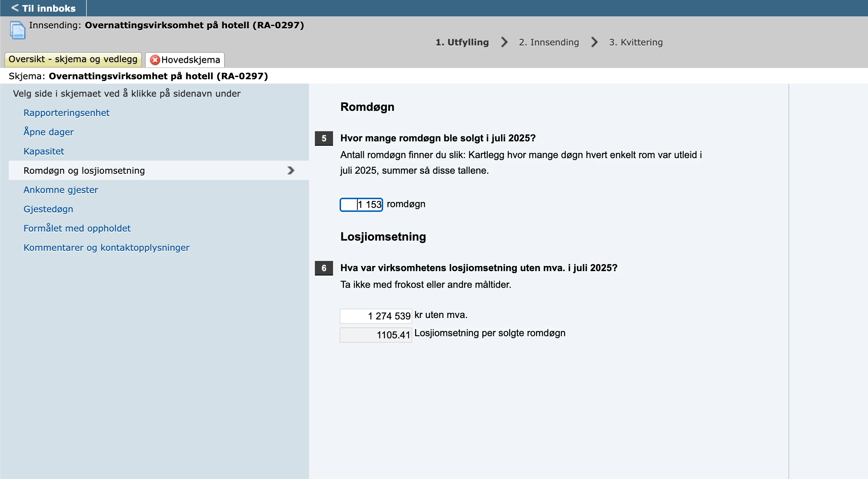The height and width of the screenshot is (479, 868).
Task: Click label 'kr uten mva.'
Action: [441, 315]
